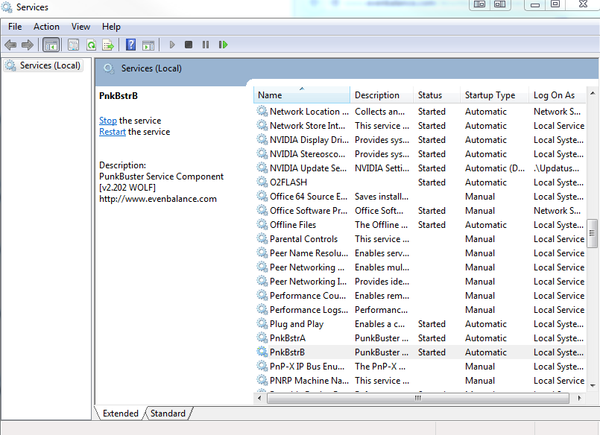Image resolution: width=600 pixels, height=435 pixels.
Task: Sort services by the Name column header
Action: point(300,95)
